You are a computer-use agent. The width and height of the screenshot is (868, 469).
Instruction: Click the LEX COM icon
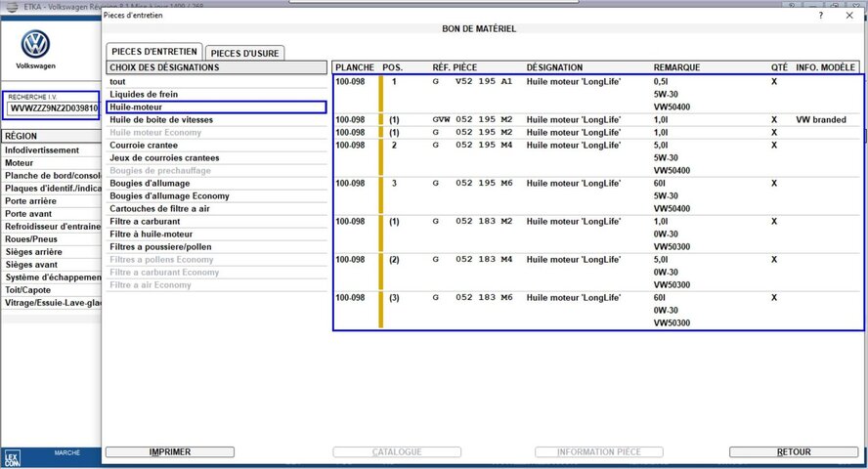pos(12,455)
